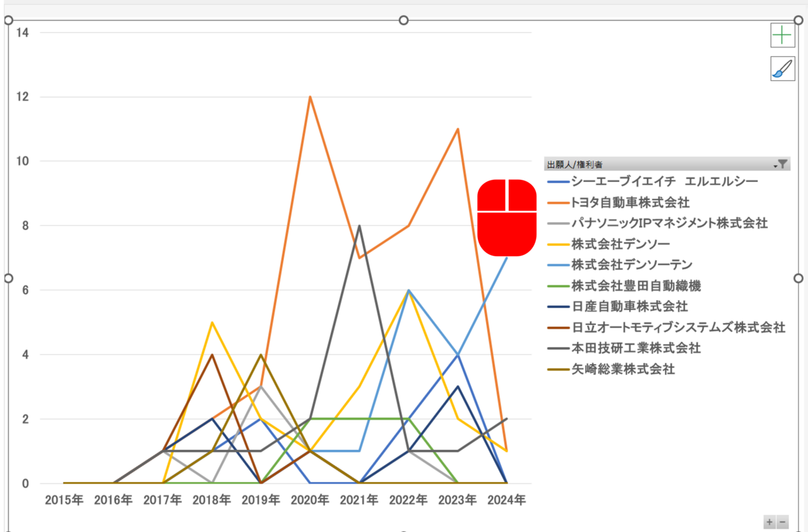The height and width of the screenshot is (532, 808).
Task: Select legend entry トヨタ自動車株式会社
Action: (x=619, y=203)
